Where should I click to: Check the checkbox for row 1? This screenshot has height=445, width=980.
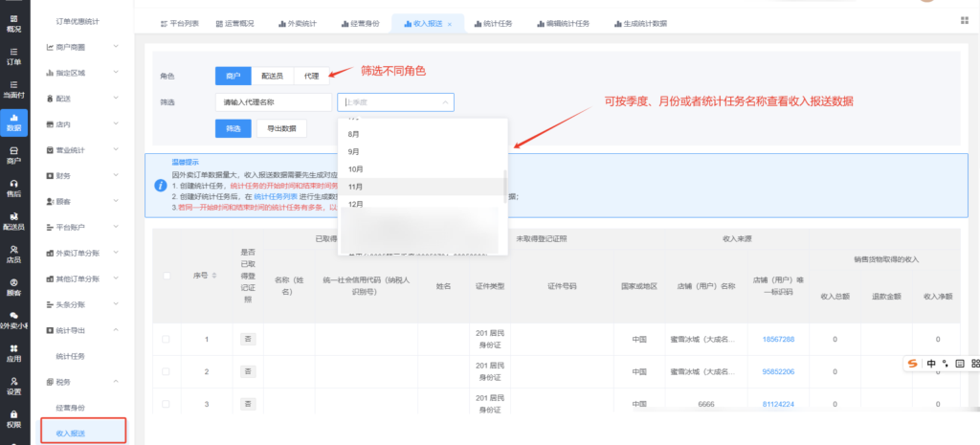tap(167, 339)
